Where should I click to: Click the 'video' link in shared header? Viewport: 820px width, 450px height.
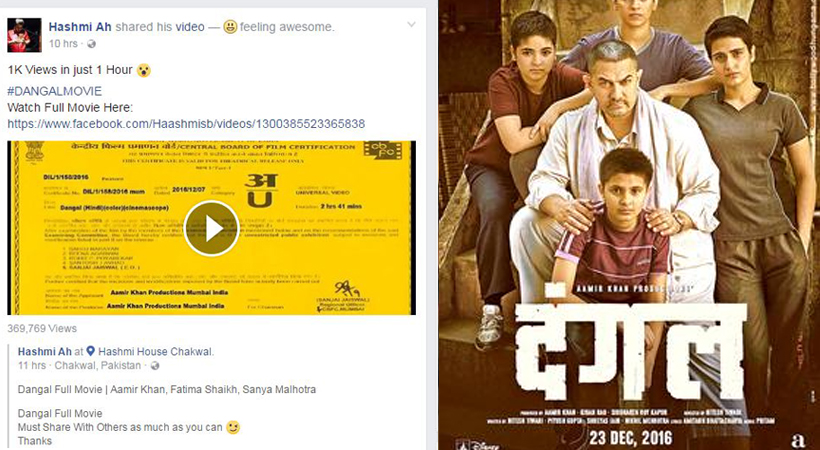(x=190, y=27)
